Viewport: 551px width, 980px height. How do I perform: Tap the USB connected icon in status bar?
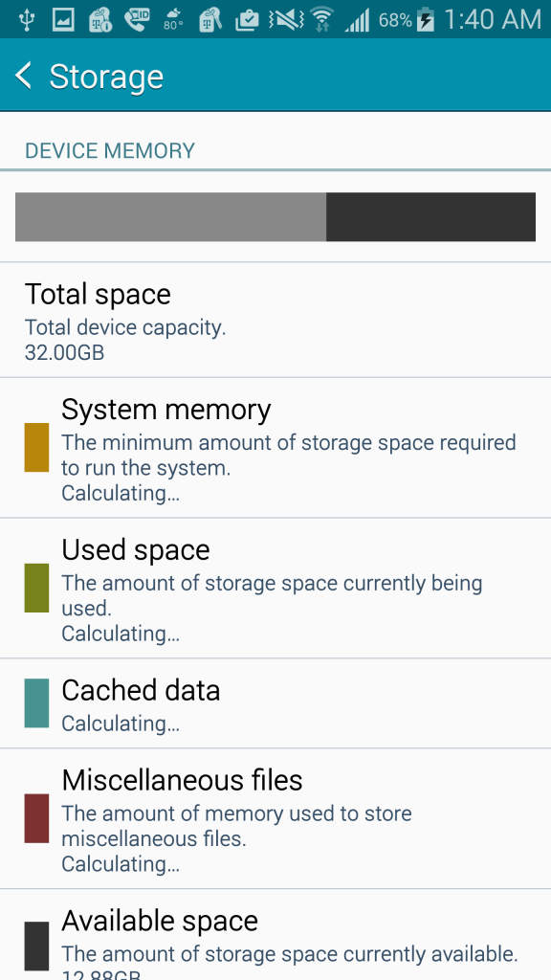[26, 18]
